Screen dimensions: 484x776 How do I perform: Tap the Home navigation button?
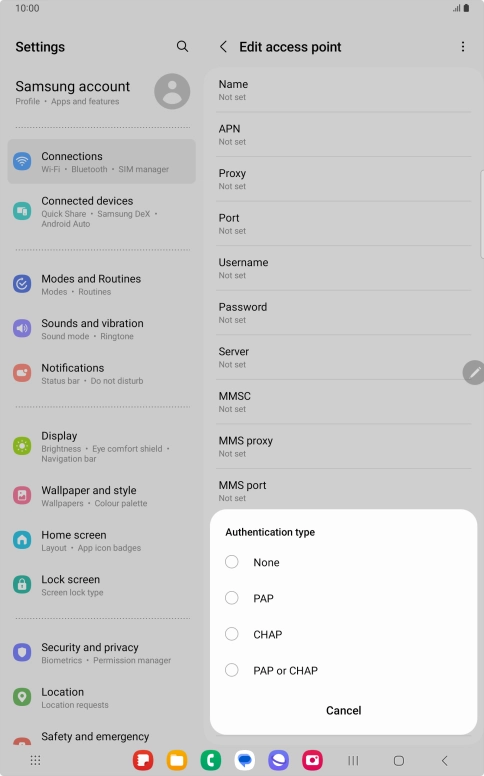399,760
